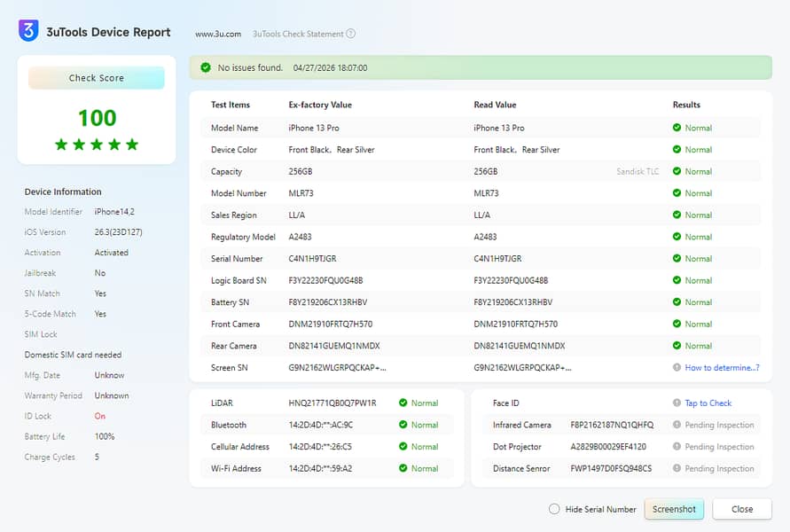Take a Screenshot of the report
This screenshot has height=532, width=790.
674,509
